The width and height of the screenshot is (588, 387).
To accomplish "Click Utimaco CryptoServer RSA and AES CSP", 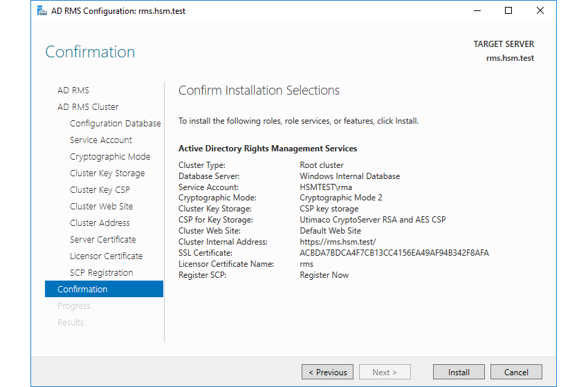I will tap(373, 220).
